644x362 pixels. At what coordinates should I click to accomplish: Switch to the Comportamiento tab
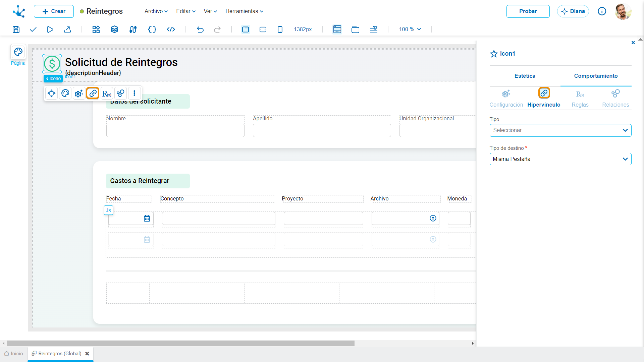tap(596, 76)
